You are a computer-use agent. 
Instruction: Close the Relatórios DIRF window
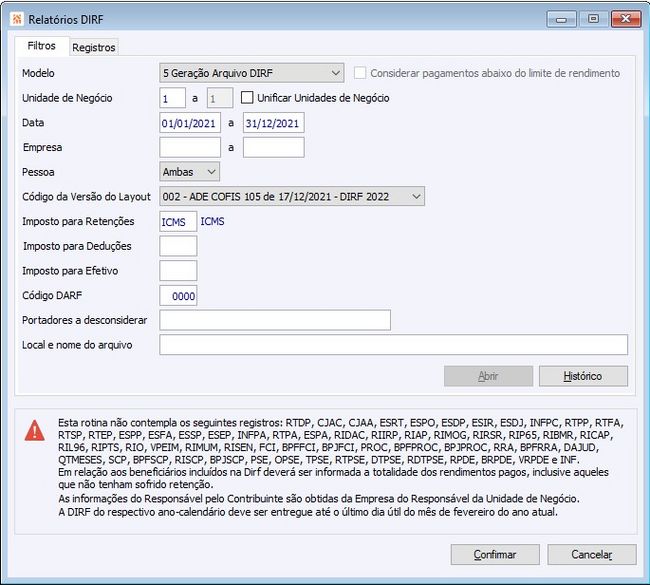(626, 19)
